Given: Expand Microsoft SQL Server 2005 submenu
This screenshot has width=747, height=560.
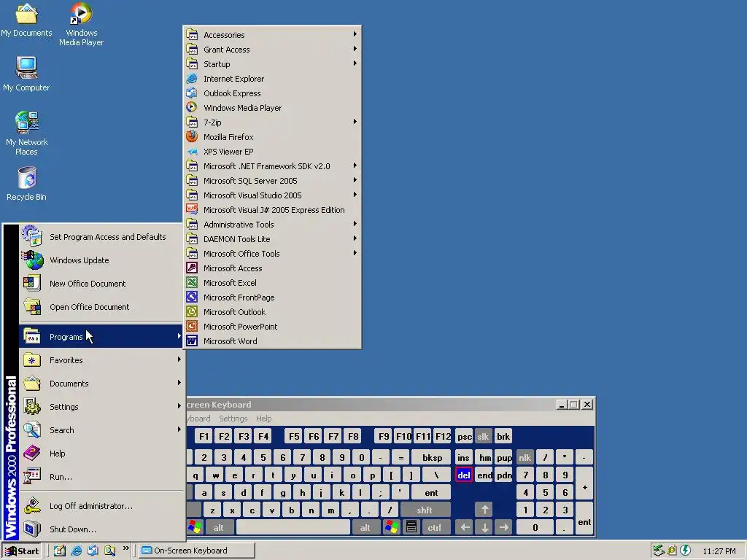Looking at the screenshot, I should click(x=272, y=181).
